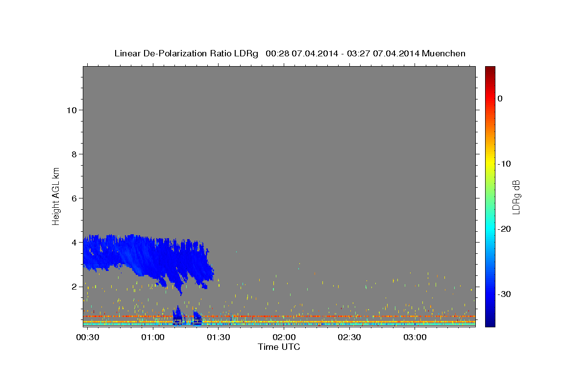This screenshot has height=392, width=588.
Task: Click the height tick label 10
Action: click(72, 110)
